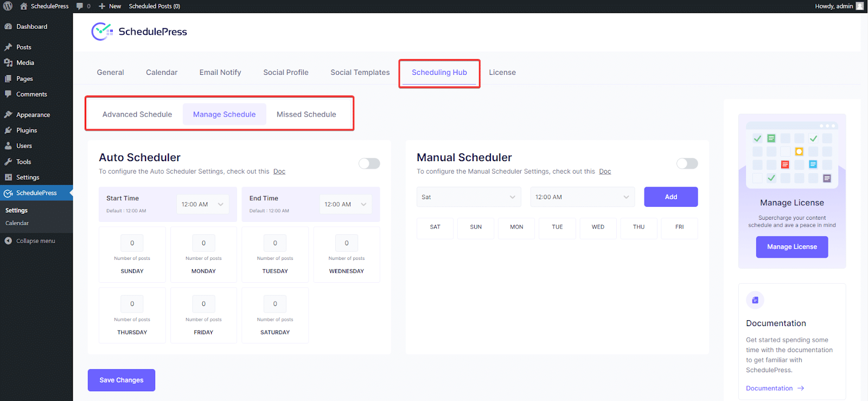Click the Sunday number of posts field
The height and width of the screenshot is (401, 868).
click(x=132, y=243)
